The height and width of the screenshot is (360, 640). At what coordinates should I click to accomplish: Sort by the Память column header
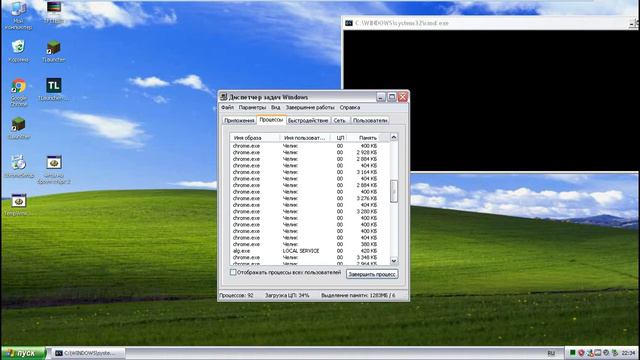click(x=363, y=138)
